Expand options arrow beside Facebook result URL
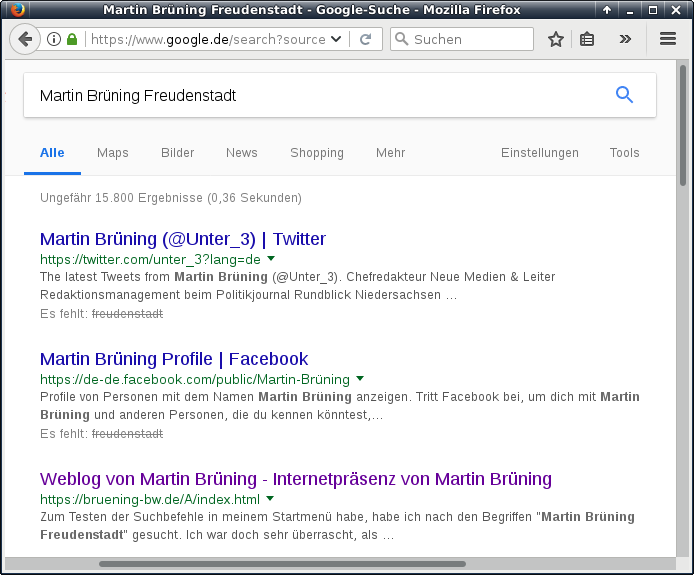The image size is (694, 575). [x=360, y=379]
